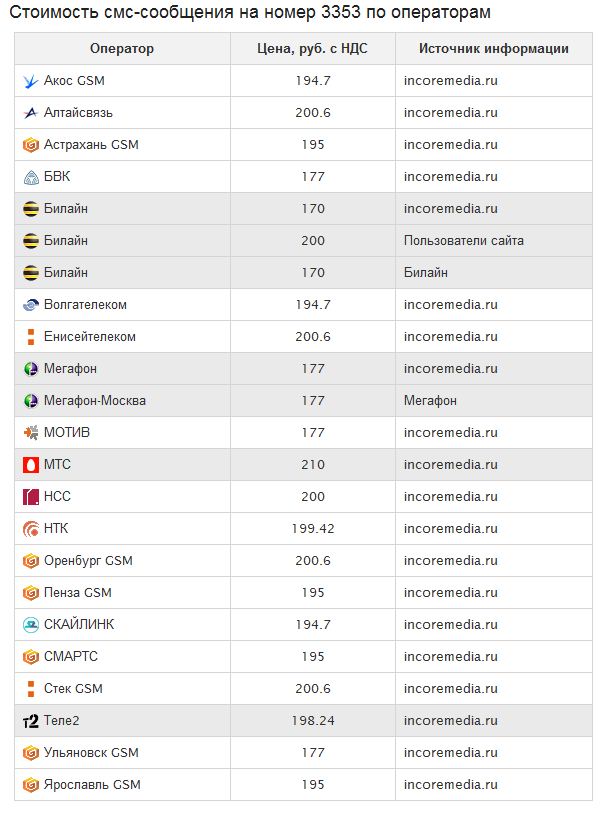The image size is (614, 817).
Task: Click the Алтайсвязь operator logo icon
Action: 30,113
